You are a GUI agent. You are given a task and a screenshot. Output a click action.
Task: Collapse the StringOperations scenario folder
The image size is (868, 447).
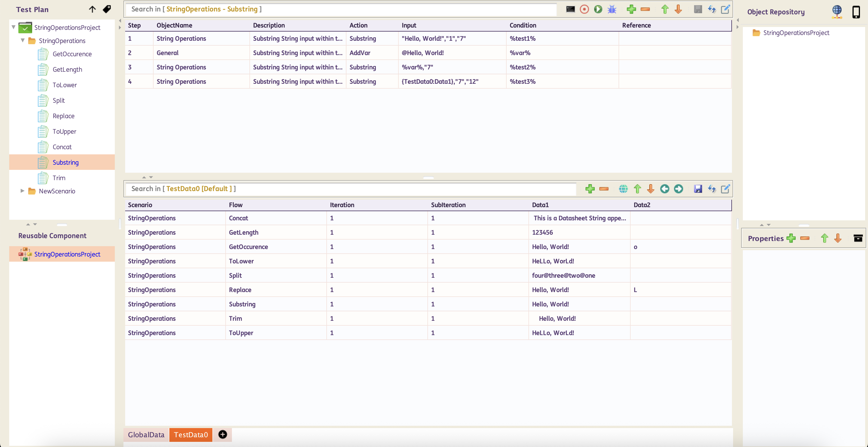(x=23, y=40)
